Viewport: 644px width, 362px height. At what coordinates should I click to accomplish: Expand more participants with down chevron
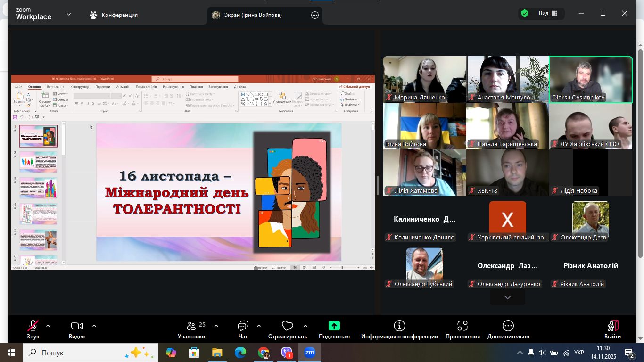point(507,297)
